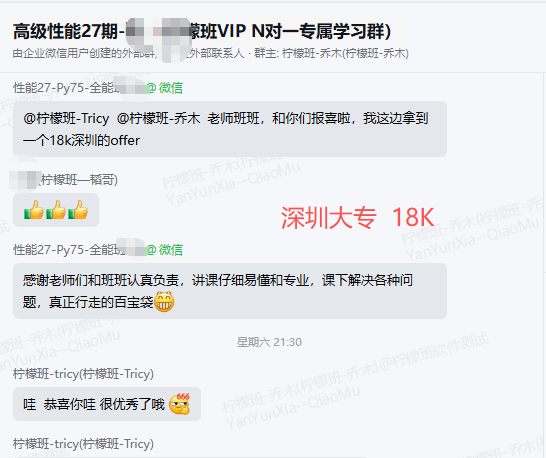Click the @微信 label above thank-you message
This screenshot has height=458, width=546.
pyautogui.click(x=164, y=250)
